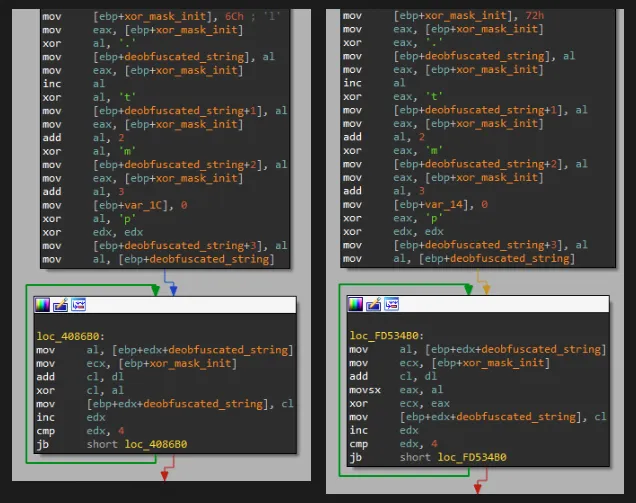
Task: Select "add al, 2" in the left graph
Action: tap(83, 138)
